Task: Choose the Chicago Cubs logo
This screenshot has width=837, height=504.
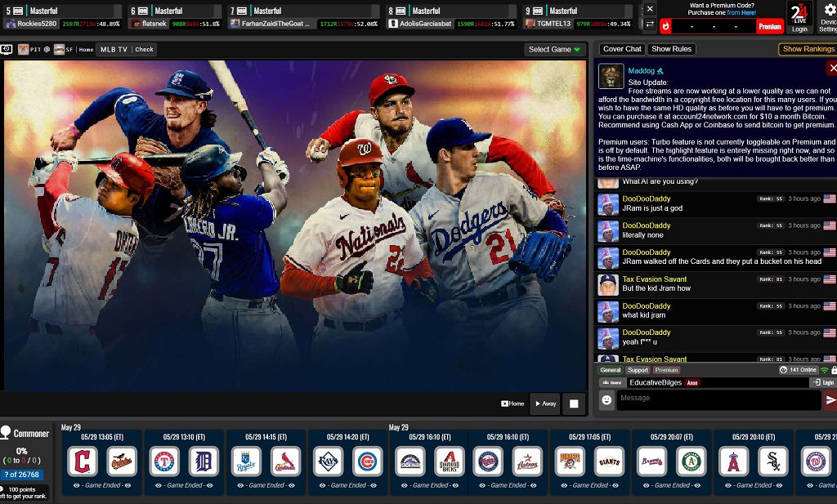Action: 367,462
